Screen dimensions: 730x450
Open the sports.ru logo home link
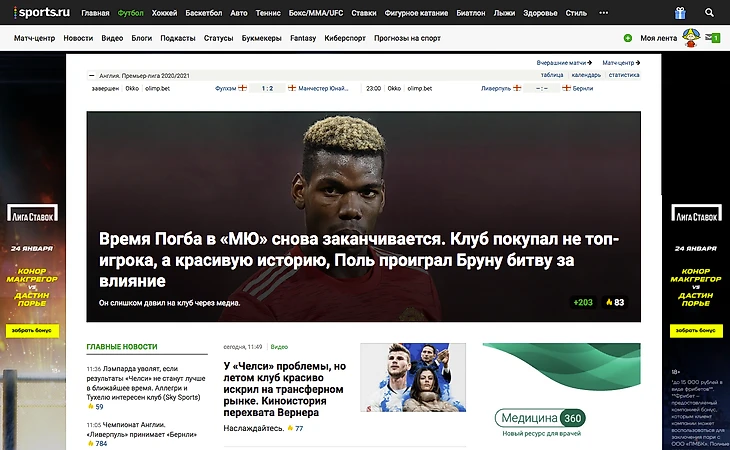pos(42,13)
